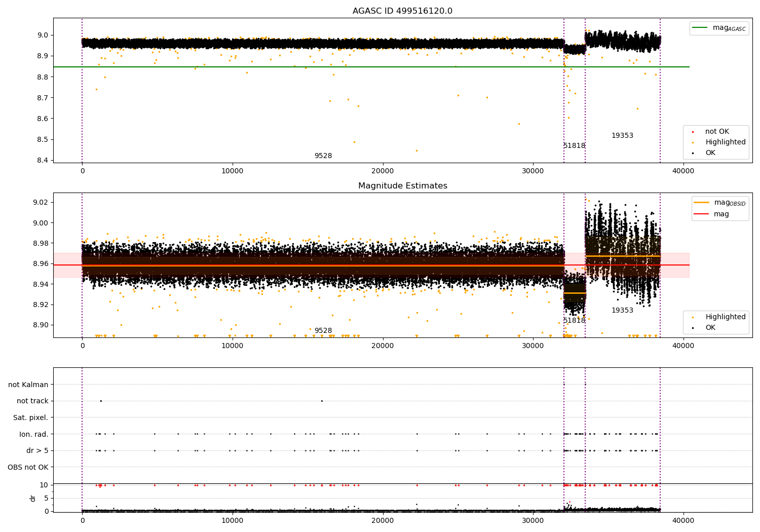Image resolution: width=760 pixels, height=532 pixels.
Task: Click x-axis tick "0" under the bottom plot
Action: pos(82,520)
